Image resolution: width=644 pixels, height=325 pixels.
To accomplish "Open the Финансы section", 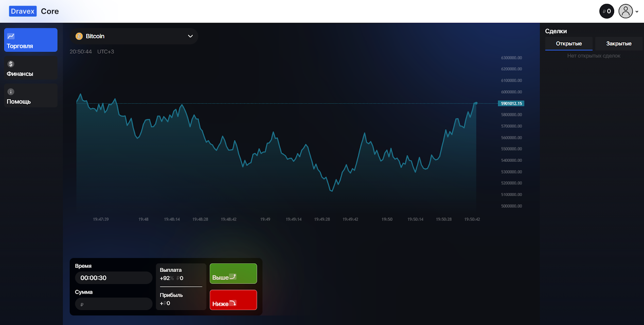I will coord(31,68).
